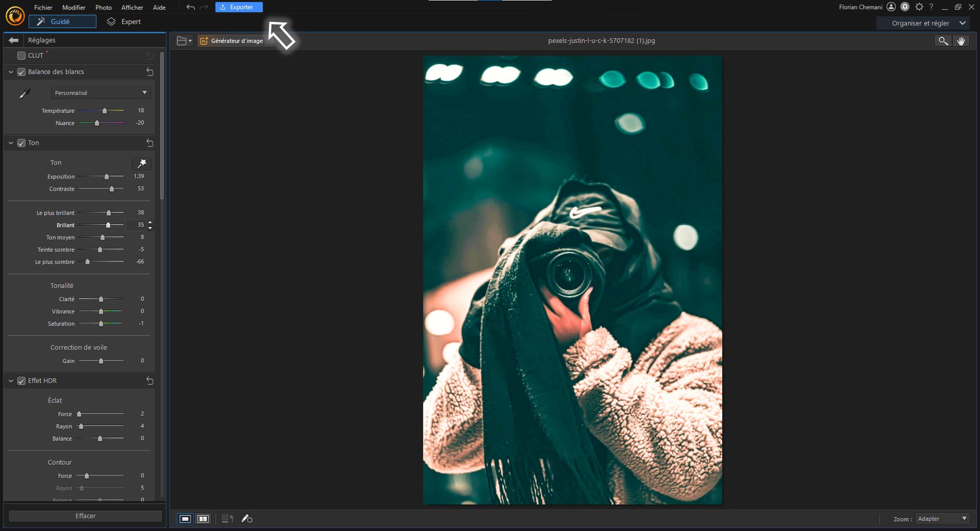980x531 pixels.
Task: Click the Nuance value -20
Action: [x=140, y=123]
